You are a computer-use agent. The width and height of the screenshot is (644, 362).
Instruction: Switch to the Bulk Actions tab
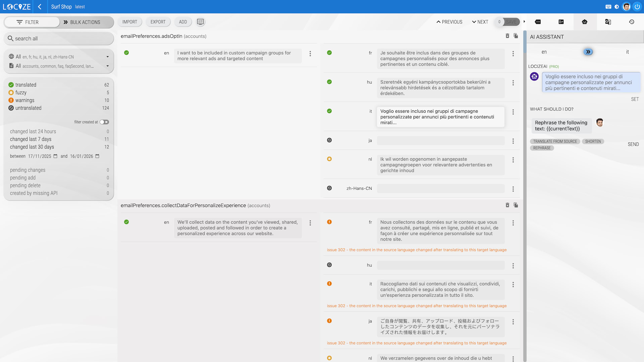pos(85,22)
